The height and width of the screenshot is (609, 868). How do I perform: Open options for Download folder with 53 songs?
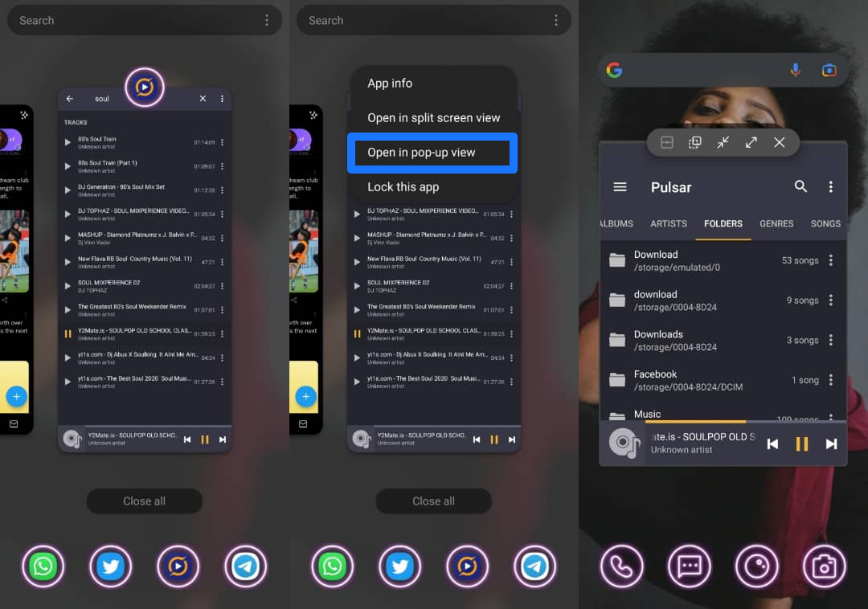pyautogui.click(x=830, y=260)
